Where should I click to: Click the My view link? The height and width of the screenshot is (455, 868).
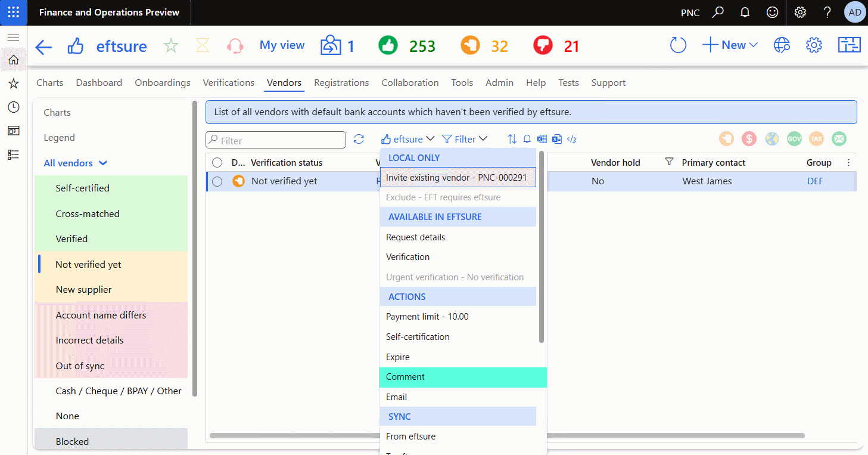click(282, 45)
